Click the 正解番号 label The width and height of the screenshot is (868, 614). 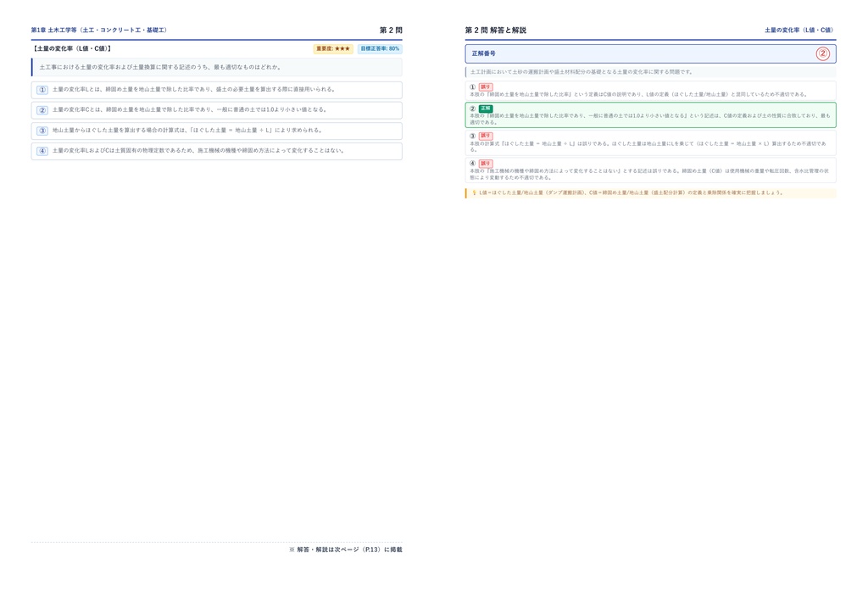(x=484, y=53)
